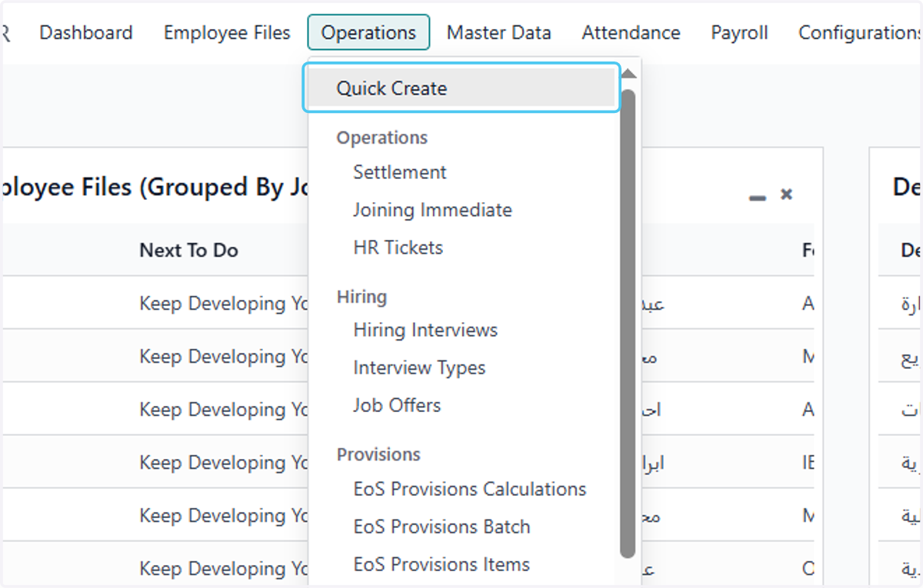Open the Master Data menu

(499, 33)
